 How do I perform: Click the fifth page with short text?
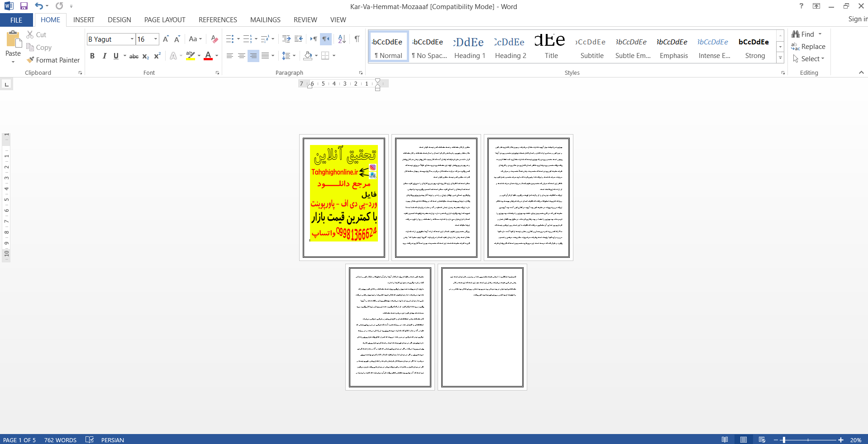point(482,327)
